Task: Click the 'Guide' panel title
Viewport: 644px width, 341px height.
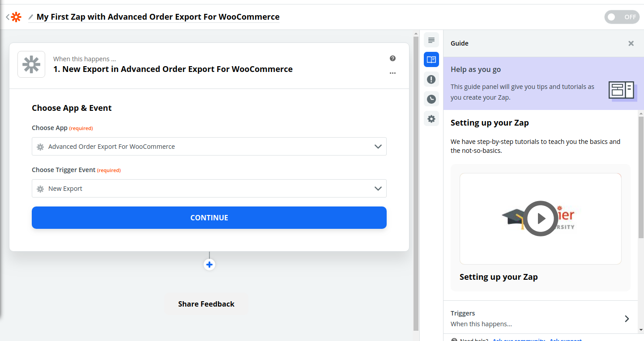Action: click(460, 43)
